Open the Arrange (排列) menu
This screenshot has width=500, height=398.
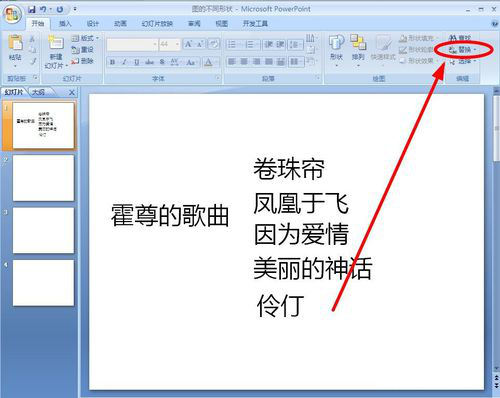[358, 50]
